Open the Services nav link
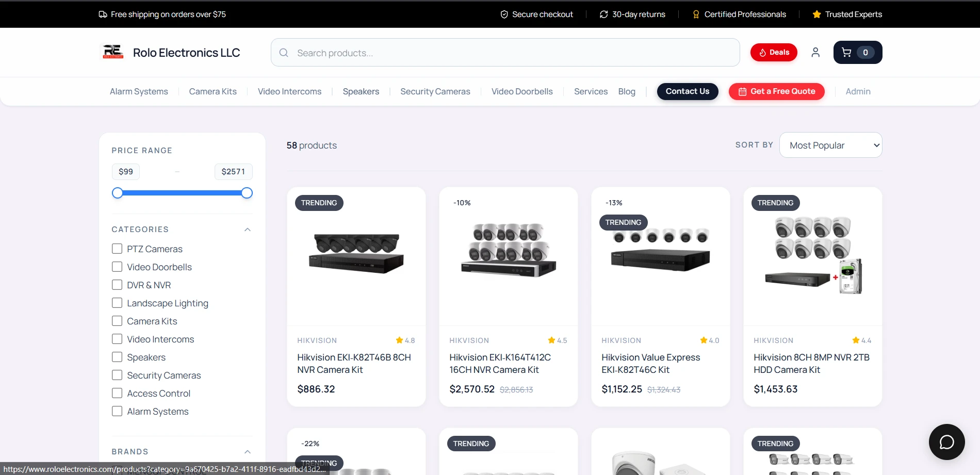Screen dimensions: 980x475 click(591, 91)
